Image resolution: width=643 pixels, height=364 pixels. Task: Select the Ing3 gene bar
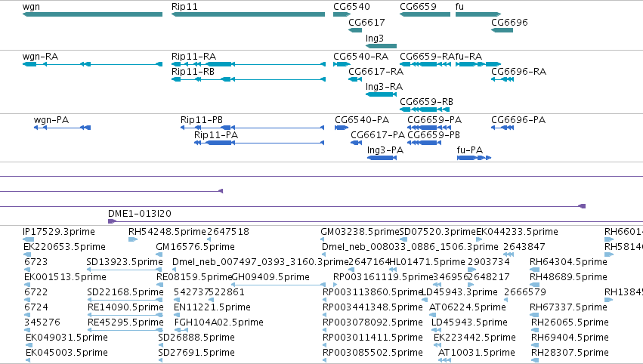point(381,46)
